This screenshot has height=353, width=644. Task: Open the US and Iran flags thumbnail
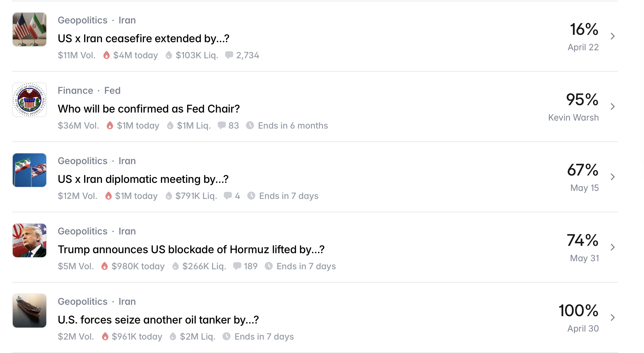point(29,29)
